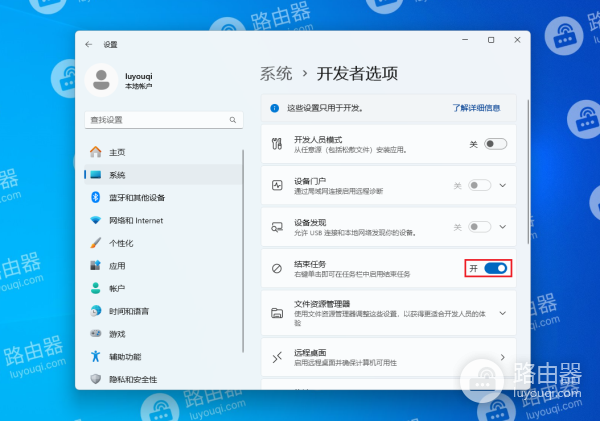
Task: Click the Apps (应用) icon
Action: (x=96, y=266)
